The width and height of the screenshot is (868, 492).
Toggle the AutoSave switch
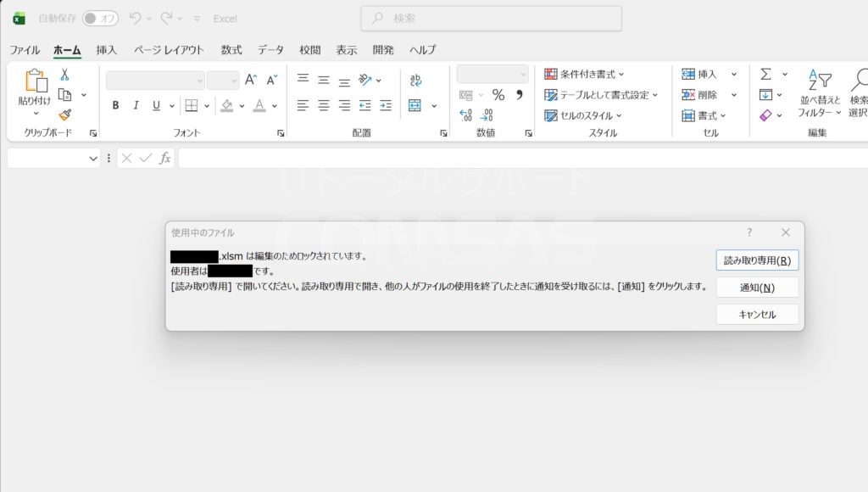100,19
